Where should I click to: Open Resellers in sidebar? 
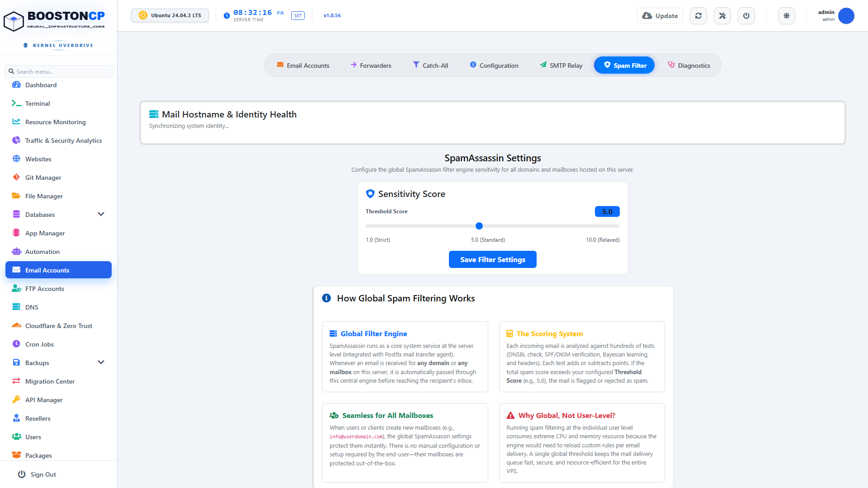pos(58,418)
